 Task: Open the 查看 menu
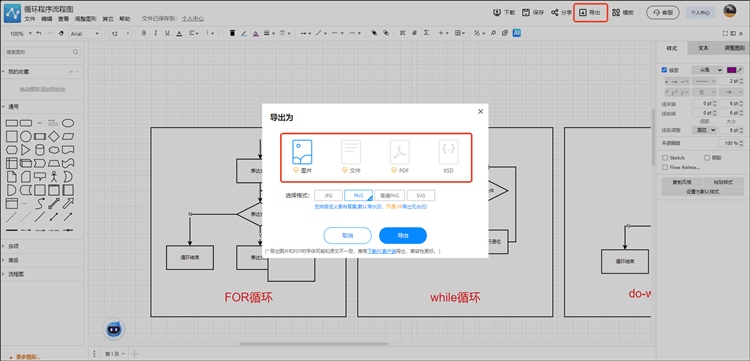(x=63, y=19)
